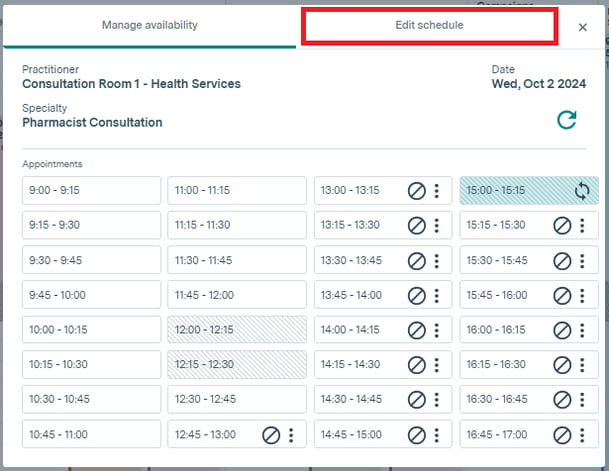Open more options for 16:30 - 16:45
Screen dimensions: 609x471
coord(582,400)
